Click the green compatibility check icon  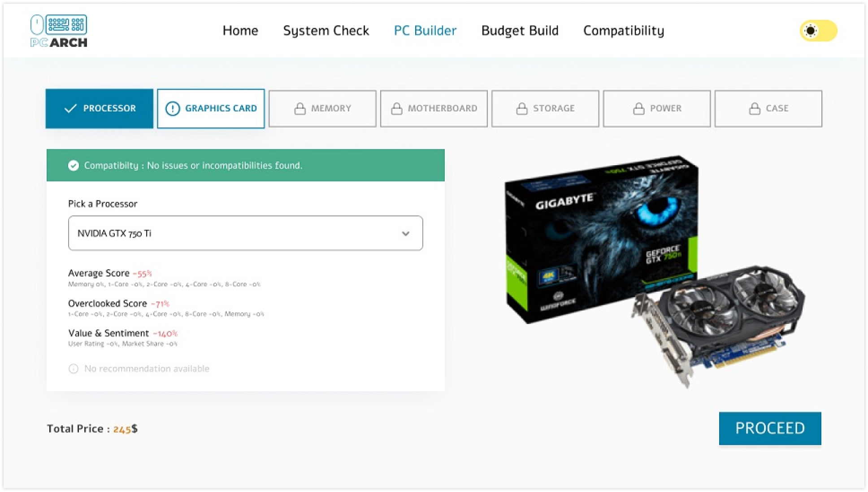click(74, 165)
